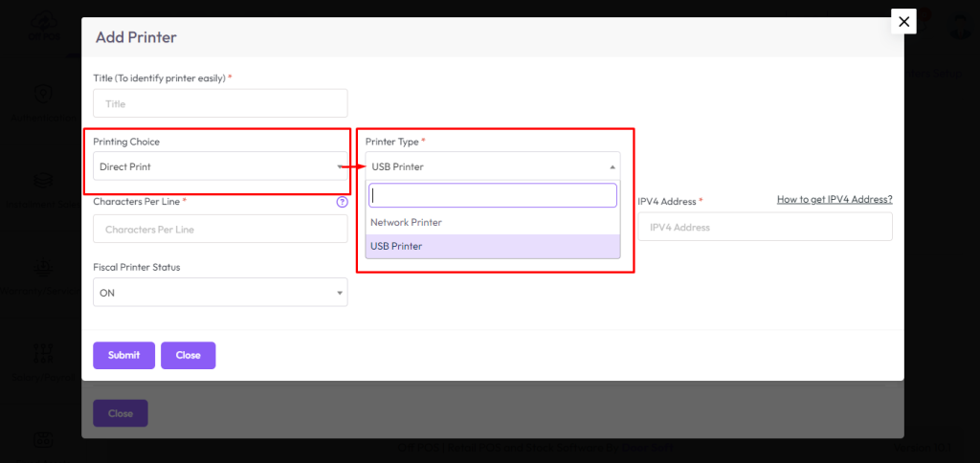Click the Fiscal Printer Status label
The width and height of the screenshot is (980, 463).
136,267
